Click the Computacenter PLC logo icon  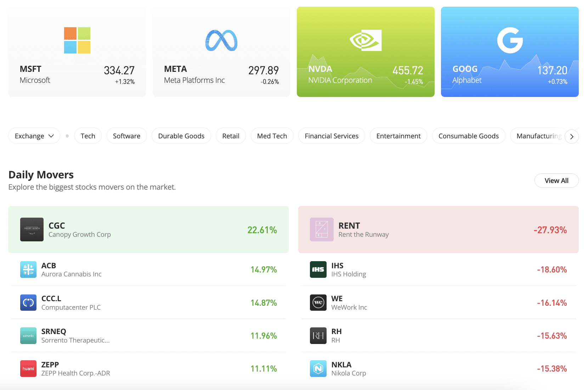[28, 303]
